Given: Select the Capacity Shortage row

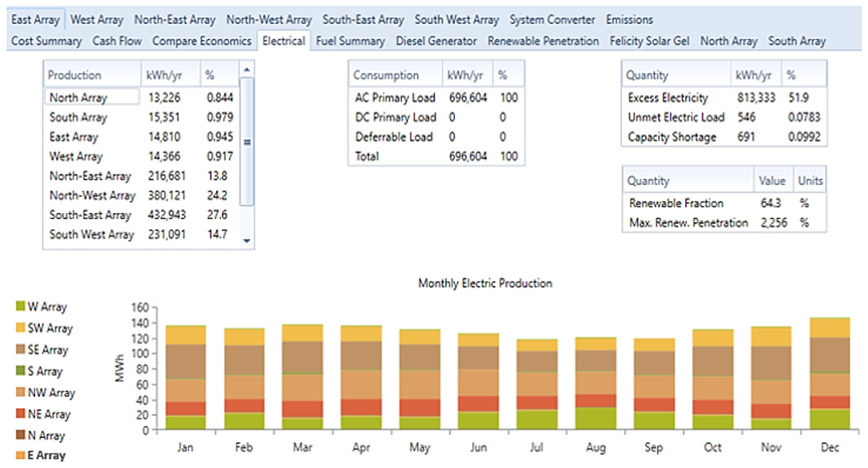Looking at the screenshot, I should coord(724,137).
